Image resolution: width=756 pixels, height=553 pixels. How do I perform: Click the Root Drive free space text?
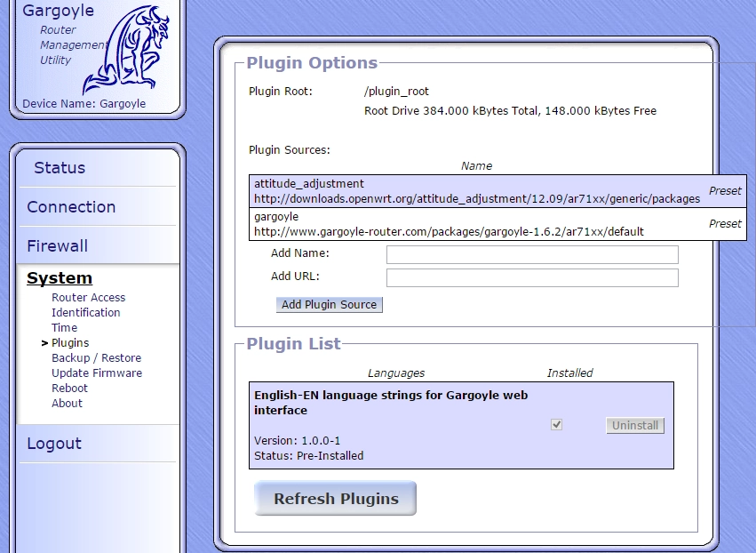point(510,111)
